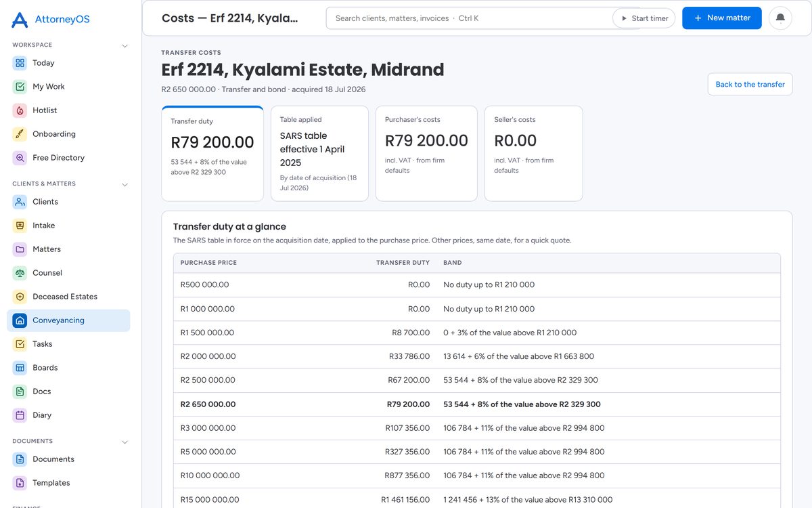The height and width of the screenshot is (508, 812).
Task: Open the Diary calendar icon
Action: pyautogui.click(x=20, y=415)
